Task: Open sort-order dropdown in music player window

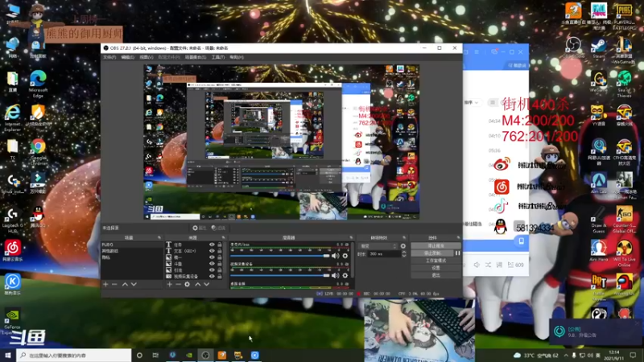Action: click(472, 102)
